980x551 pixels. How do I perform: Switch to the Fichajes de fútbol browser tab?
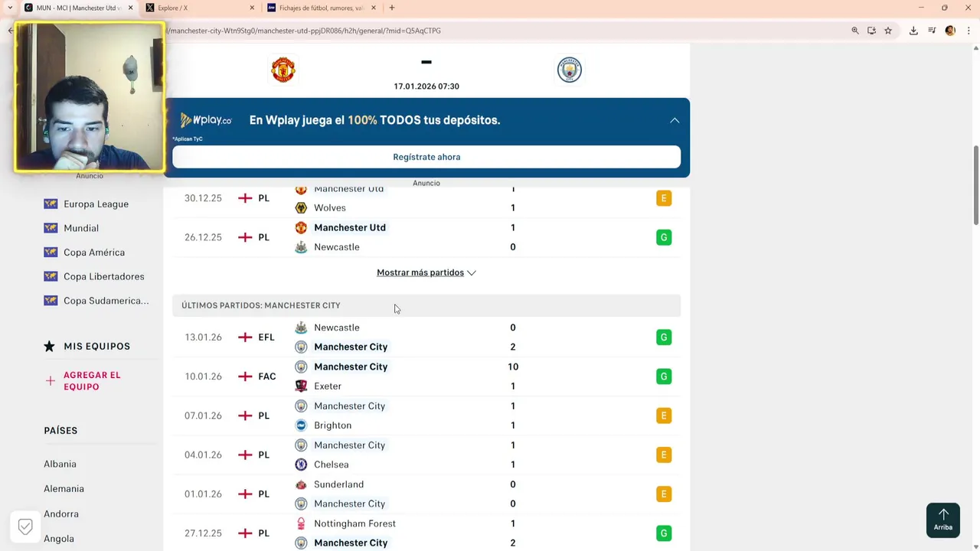[x=322, y=8]
